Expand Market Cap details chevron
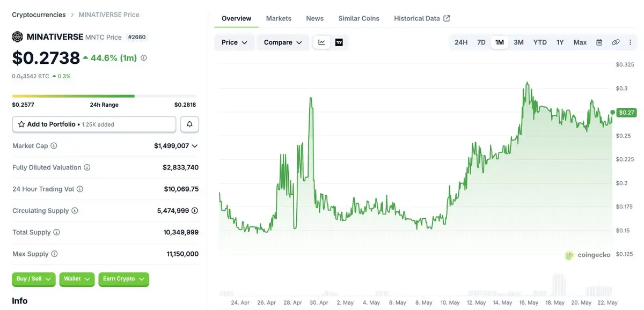 (195, 146)
